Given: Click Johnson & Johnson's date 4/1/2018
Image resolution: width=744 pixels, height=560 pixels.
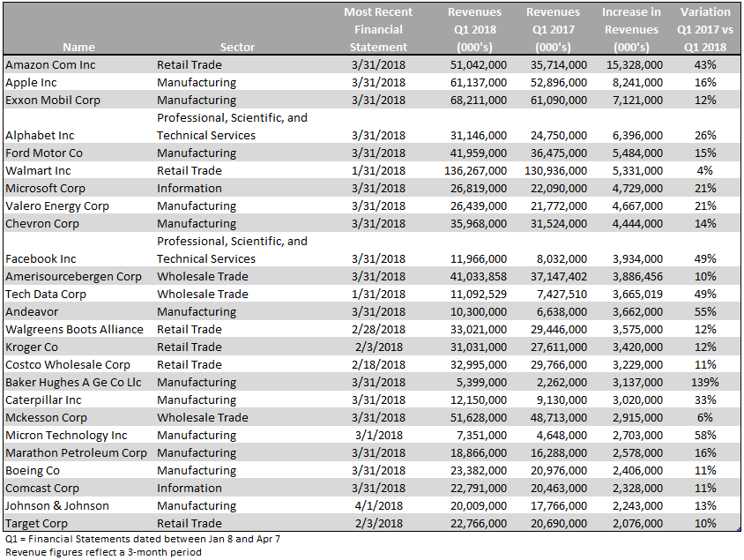Looking at the screenshot, I should pos(378,506).
